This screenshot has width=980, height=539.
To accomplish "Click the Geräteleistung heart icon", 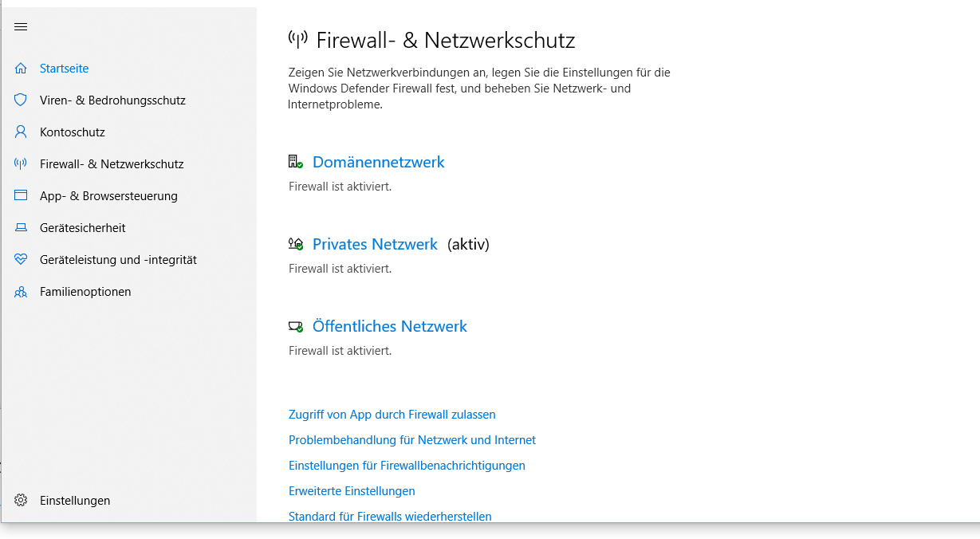I will click(21, 260).
